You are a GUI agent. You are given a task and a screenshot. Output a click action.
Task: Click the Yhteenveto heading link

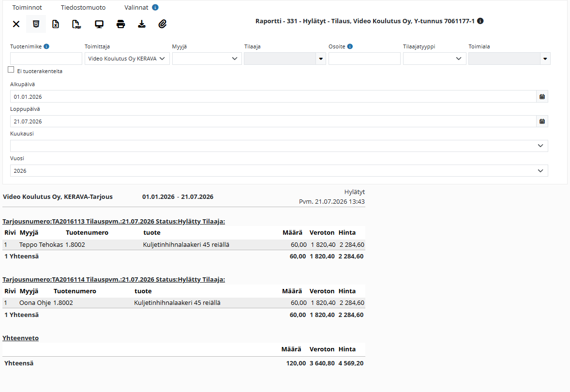point(20,338)
